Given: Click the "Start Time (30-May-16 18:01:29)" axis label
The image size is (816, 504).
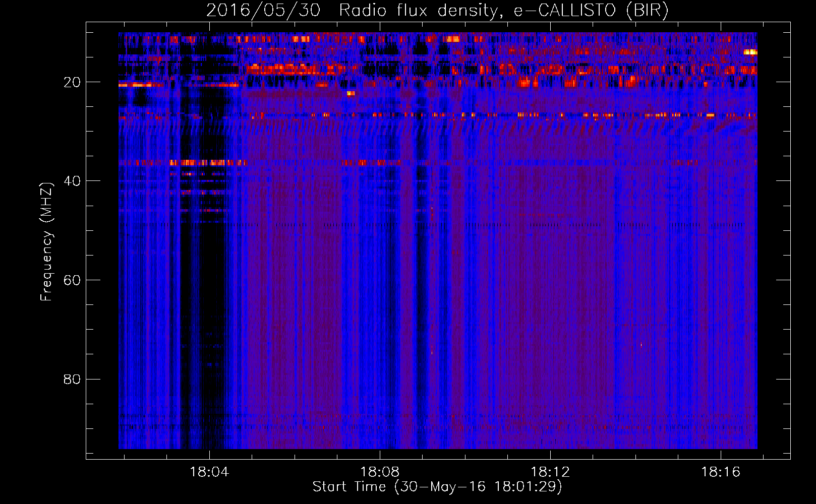Looking at the screenshot, I should pyautogui.click(x=437, y=487).
